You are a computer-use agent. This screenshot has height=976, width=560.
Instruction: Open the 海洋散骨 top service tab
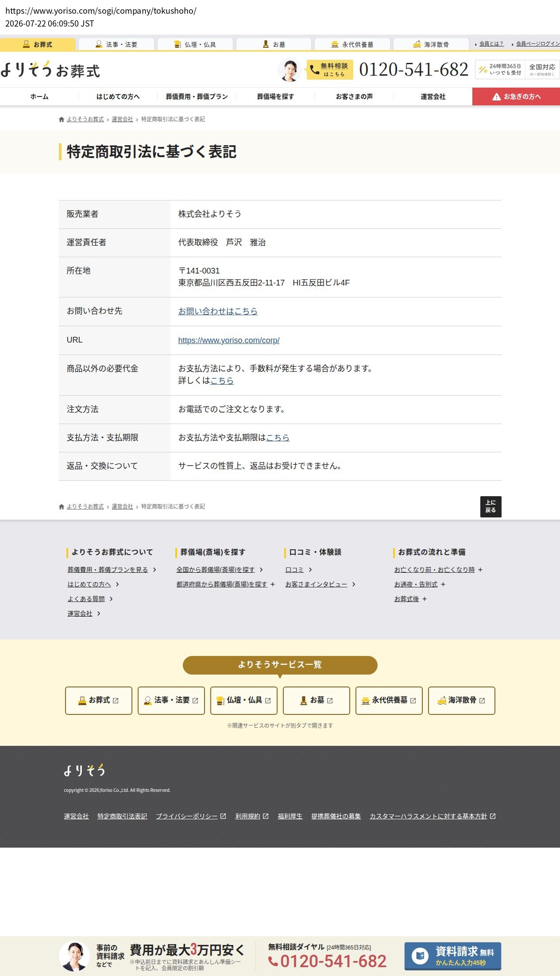pos(431,44)
